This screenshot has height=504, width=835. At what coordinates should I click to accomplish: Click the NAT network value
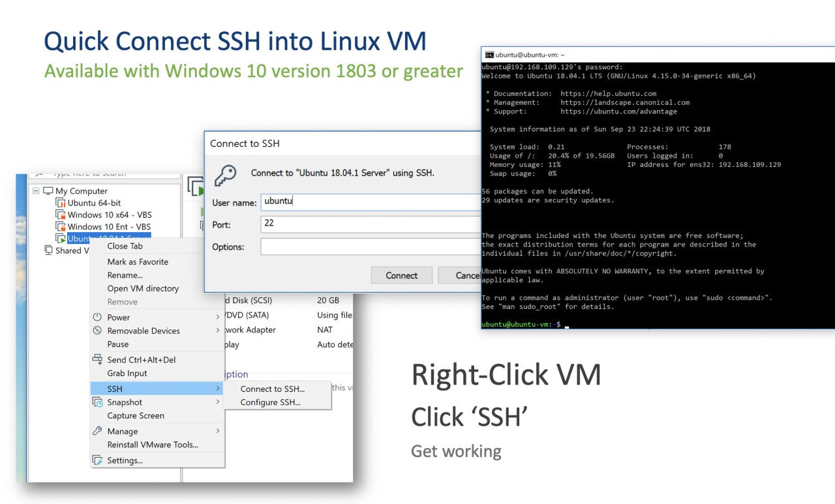(325, 330)
